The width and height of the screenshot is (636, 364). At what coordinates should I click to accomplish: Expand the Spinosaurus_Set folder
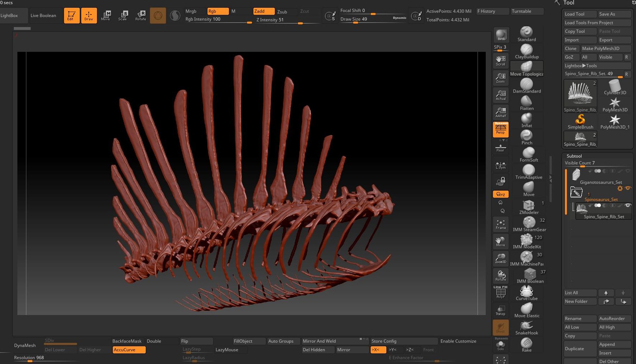[576, 192]
